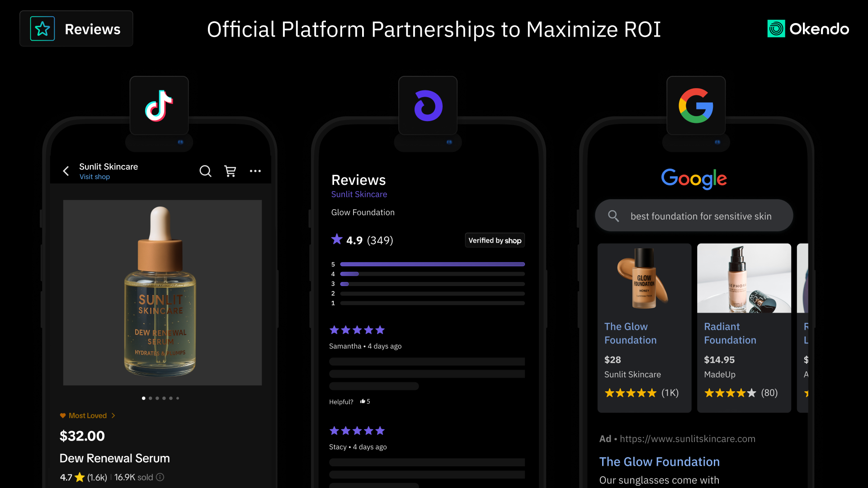Open the shopping cart icon
Screen dimensions: 868x488
coord(230,171)
